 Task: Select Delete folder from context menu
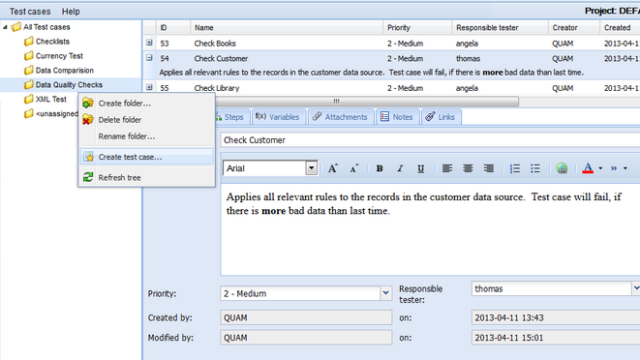pyautogui.click(x=147, y=120)
